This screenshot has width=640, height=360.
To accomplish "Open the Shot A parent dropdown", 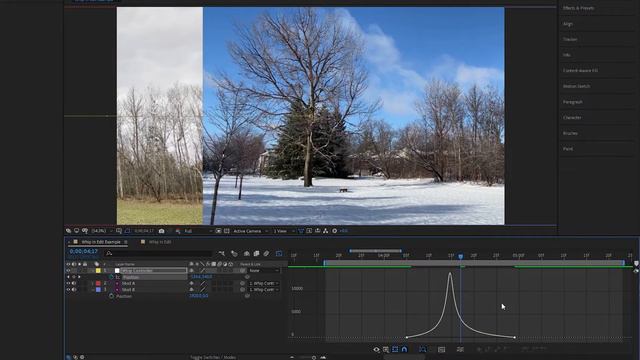I will tap(264, 283).
